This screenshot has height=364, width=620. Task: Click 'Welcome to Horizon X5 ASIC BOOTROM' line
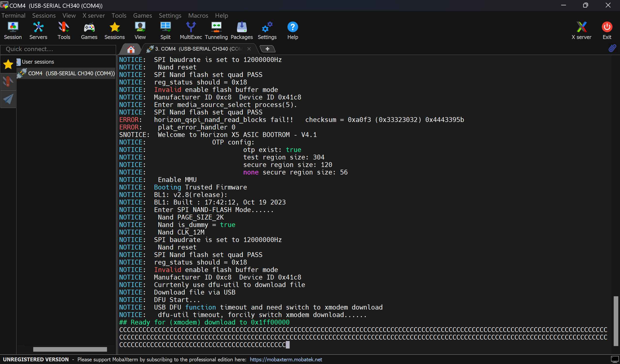tap(218, 135)
